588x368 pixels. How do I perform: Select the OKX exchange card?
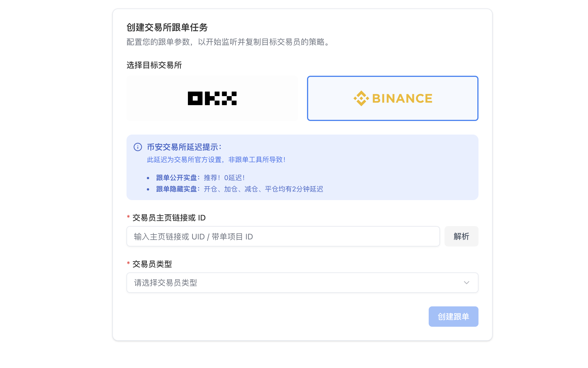pos(212,98)
